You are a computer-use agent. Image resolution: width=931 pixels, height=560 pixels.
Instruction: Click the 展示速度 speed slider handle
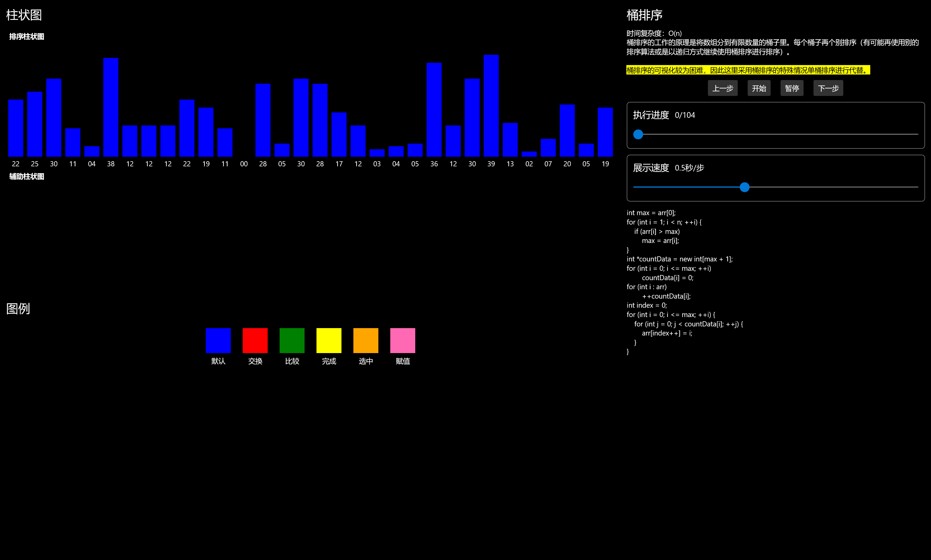744,187
